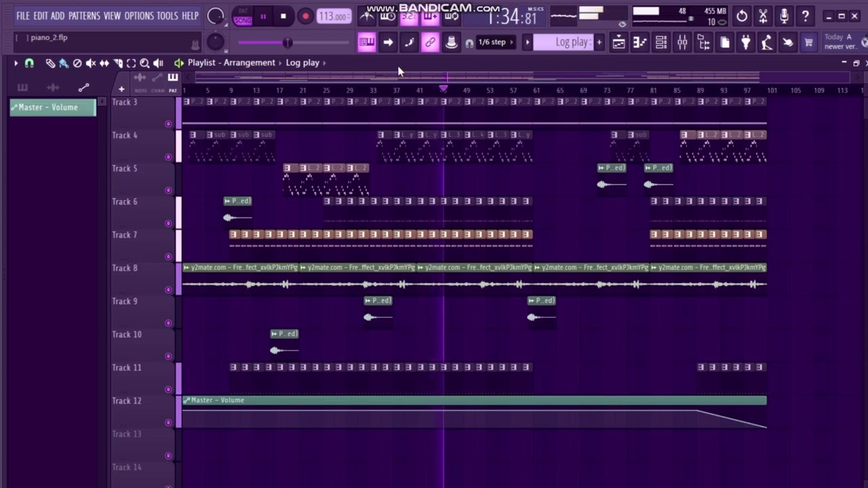Open the touch controller
868x488 pixels.
coord(787,43)
